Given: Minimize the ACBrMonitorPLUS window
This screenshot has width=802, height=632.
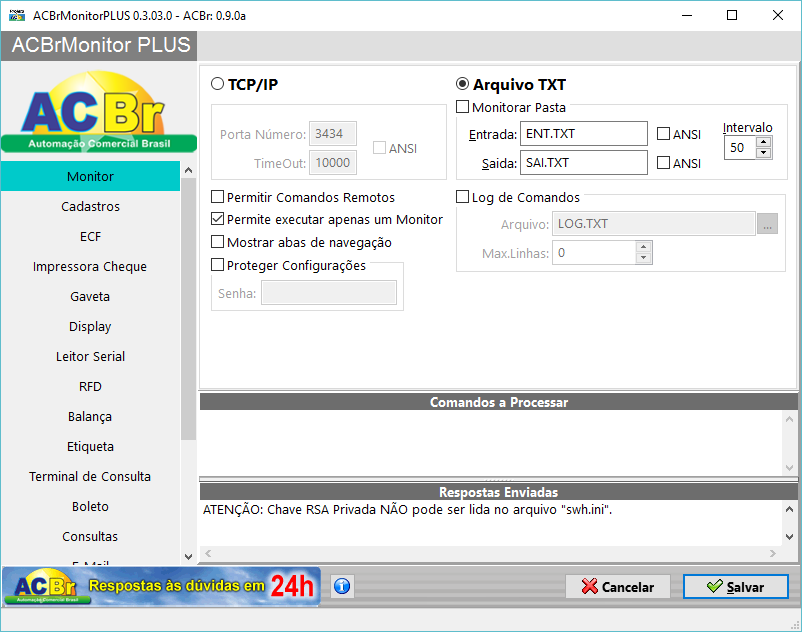Looking at the screenshot, I should click(687, 15).
